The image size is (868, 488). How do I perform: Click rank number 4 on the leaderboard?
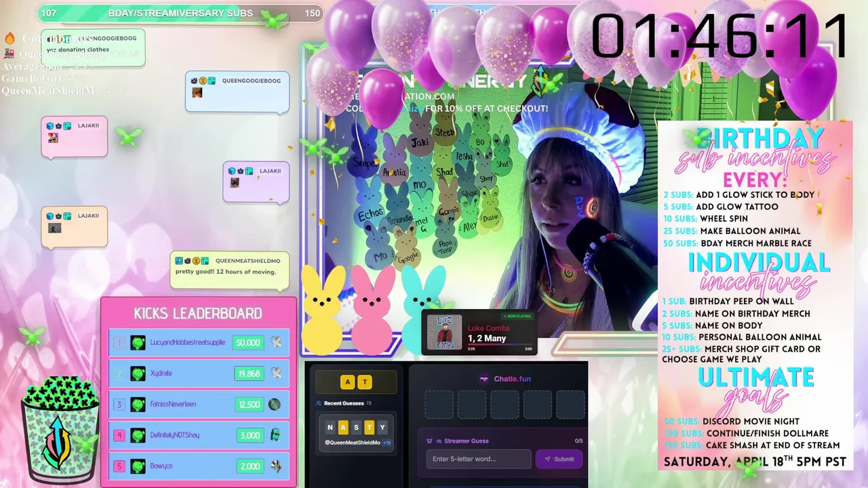(x=119, y=435)
